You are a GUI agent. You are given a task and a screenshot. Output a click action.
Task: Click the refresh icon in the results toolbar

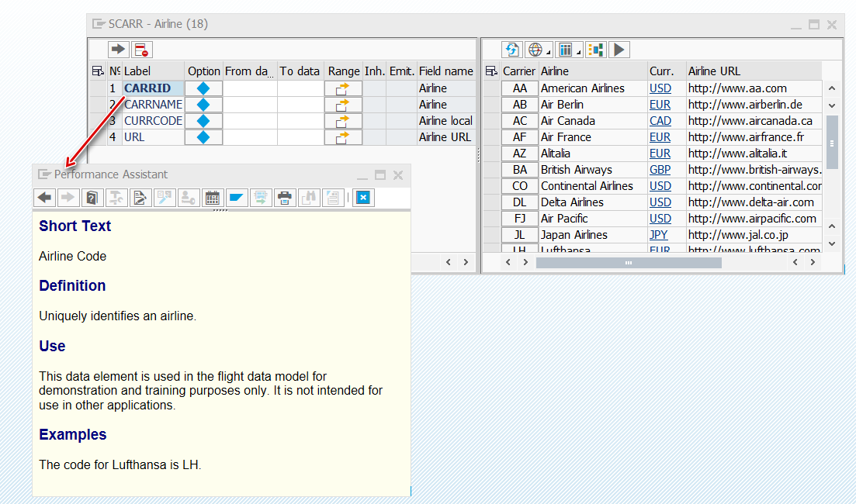(x=512, y=50)
